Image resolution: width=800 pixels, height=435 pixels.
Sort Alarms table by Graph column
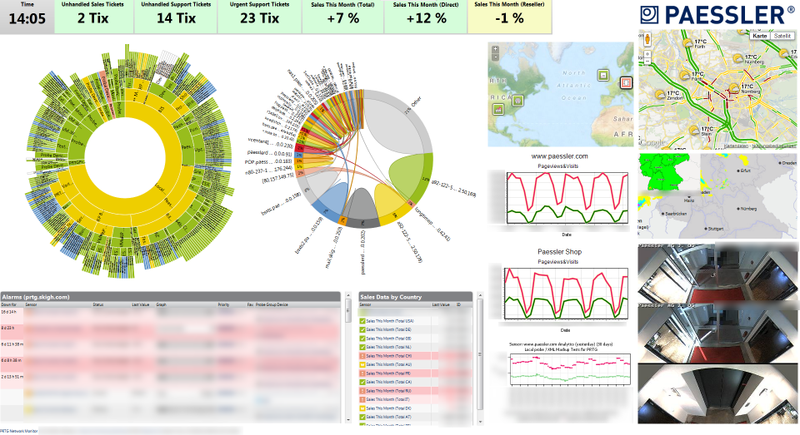(x=161, y=304)
